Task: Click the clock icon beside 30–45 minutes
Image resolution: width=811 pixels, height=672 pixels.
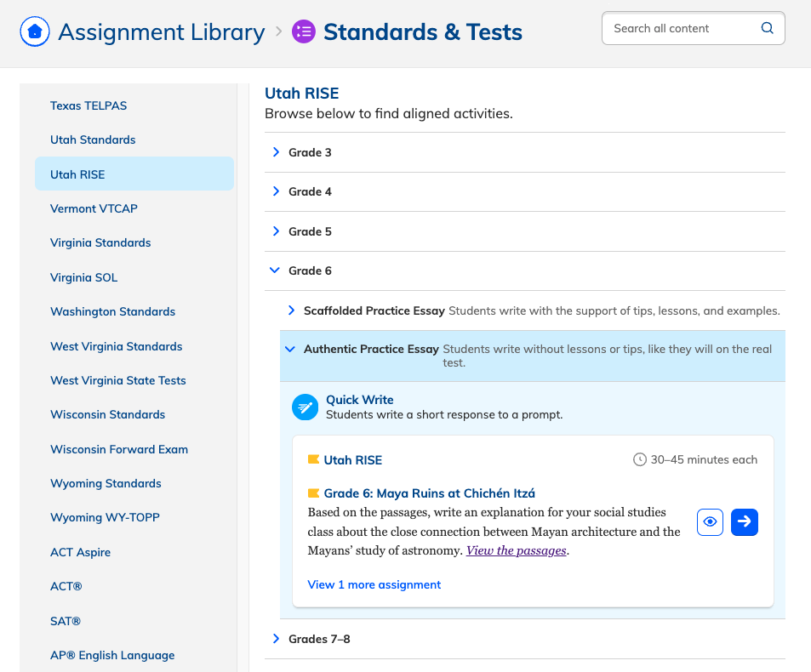Action: (640, 459)
